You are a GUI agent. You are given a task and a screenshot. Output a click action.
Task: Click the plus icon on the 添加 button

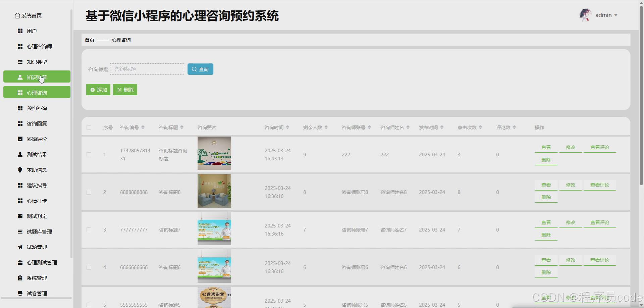coord(93,90)
